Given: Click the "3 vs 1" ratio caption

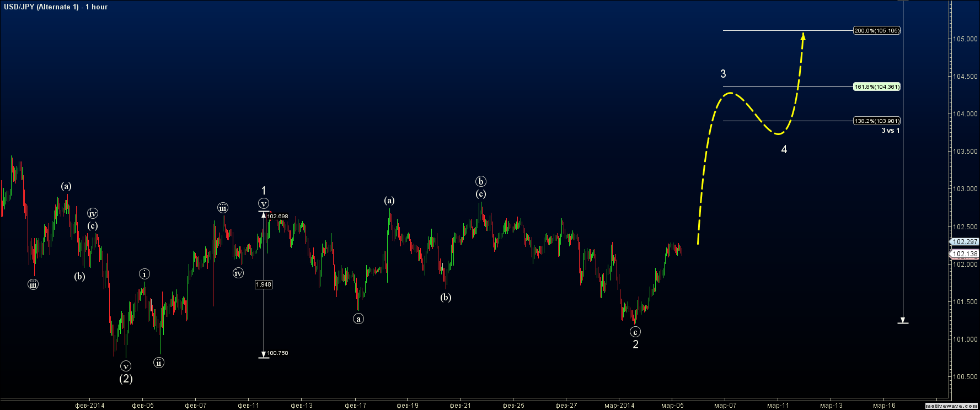Looking at the screenshot, I should pyautogui.click(x=890, y=131).
